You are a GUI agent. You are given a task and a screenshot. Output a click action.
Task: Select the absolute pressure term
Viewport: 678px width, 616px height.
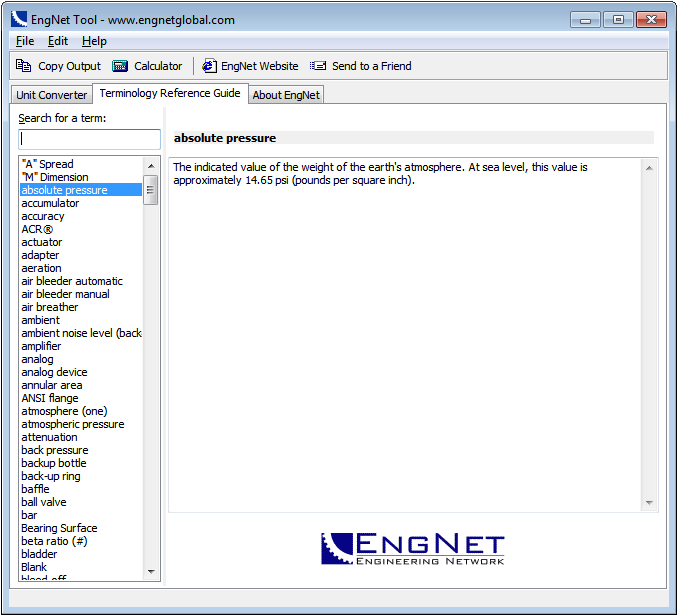(x=81, y=190)
